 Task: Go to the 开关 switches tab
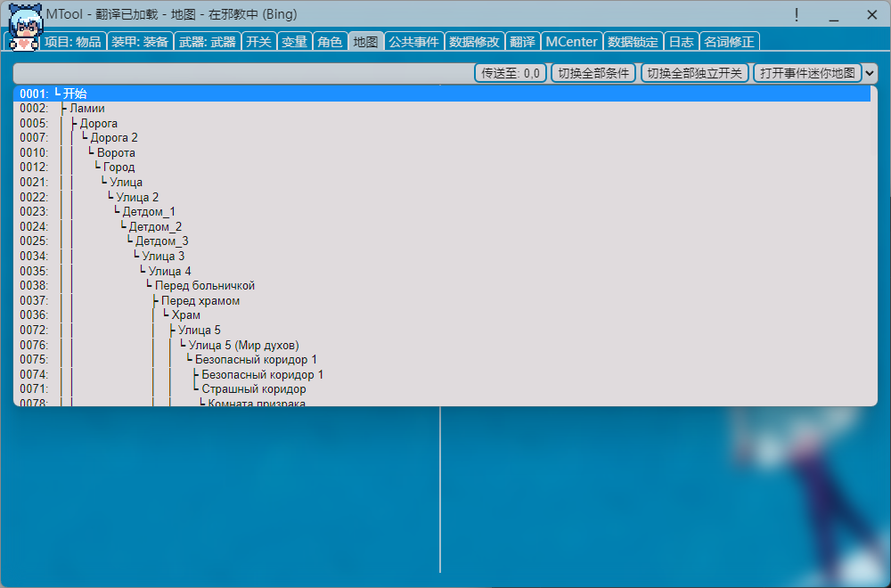[258, 42]
